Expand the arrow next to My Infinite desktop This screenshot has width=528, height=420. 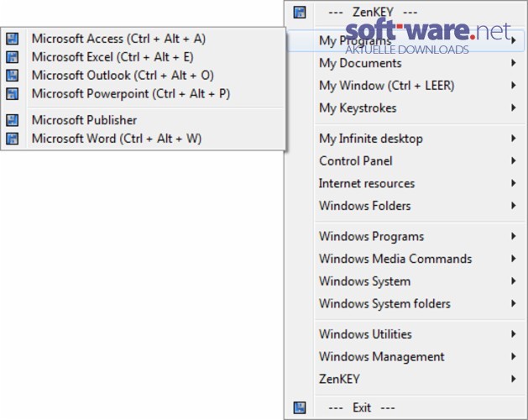pos(514,139)
